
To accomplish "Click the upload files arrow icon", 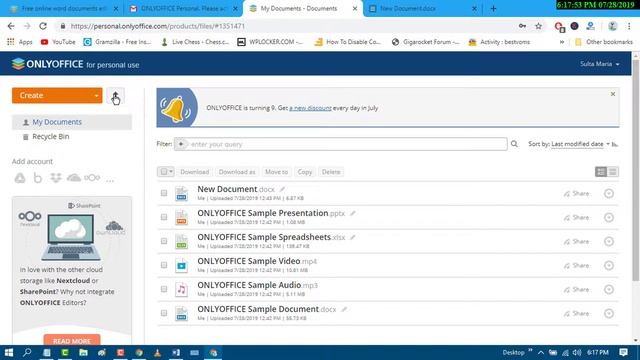I will [116, 96].
